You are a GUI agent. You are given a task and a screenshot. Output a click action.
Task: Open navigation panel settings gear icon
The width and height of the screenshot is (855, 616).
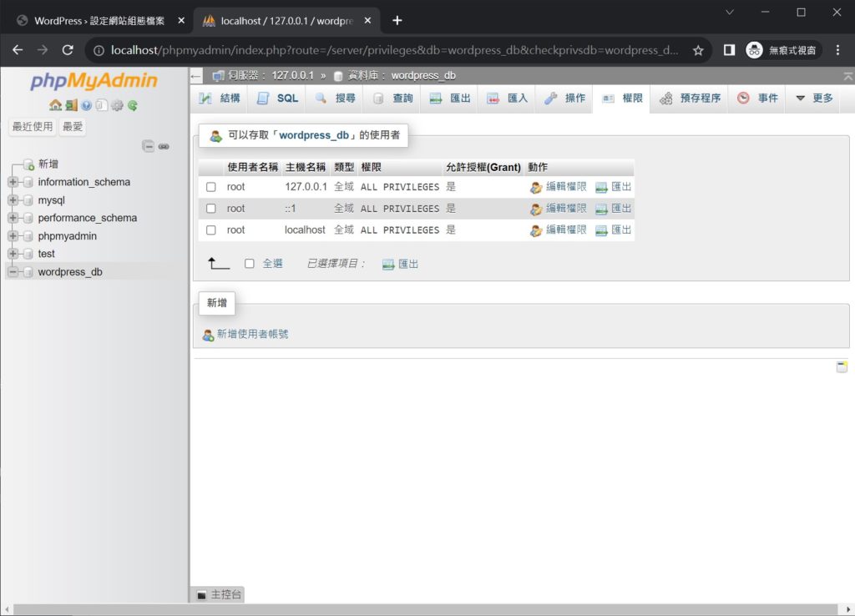click(117, 105)
